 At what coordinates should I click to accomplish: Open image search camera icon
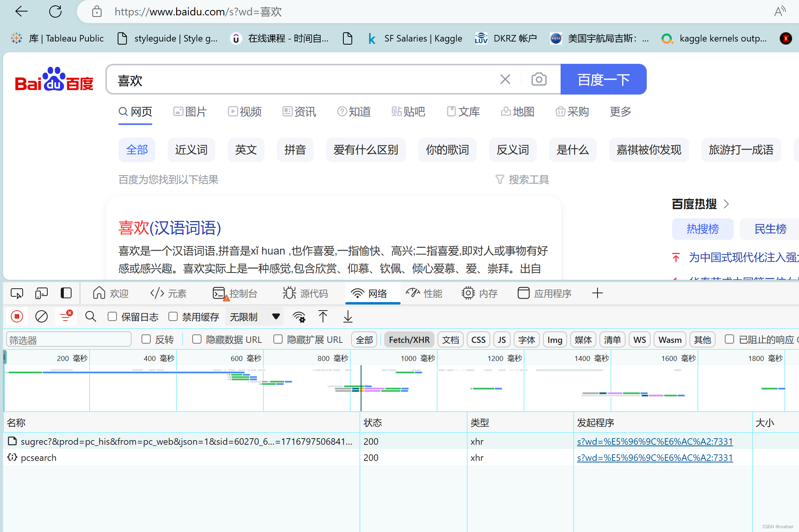coord(539,79)
